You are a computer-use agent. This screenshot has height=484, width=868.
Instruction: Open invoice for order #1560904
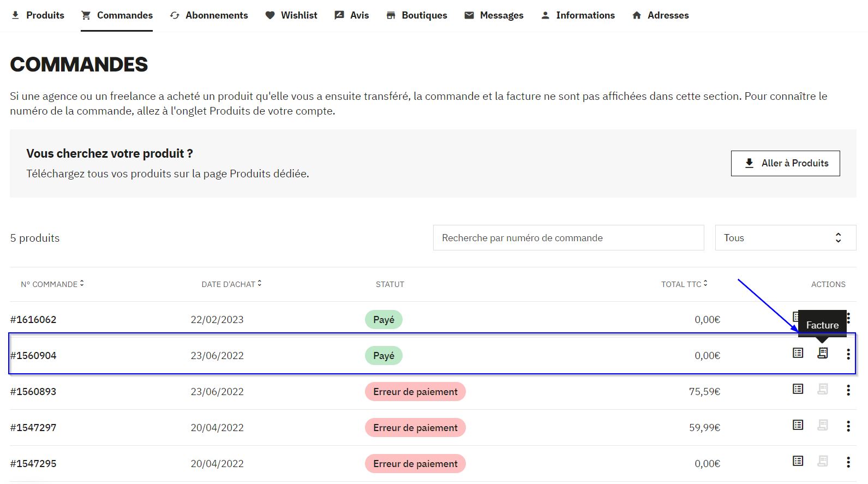coord(822,354)
